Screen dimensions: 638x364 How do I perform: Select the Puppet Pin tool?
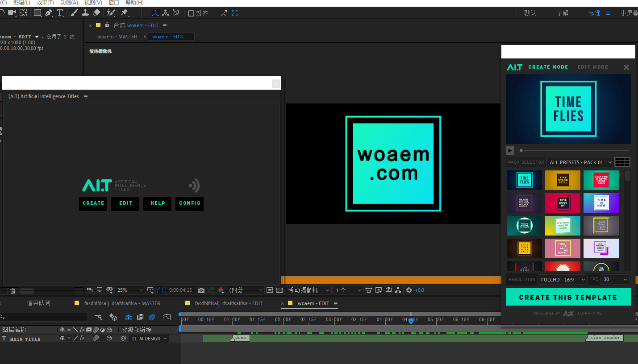coord(125,13)
